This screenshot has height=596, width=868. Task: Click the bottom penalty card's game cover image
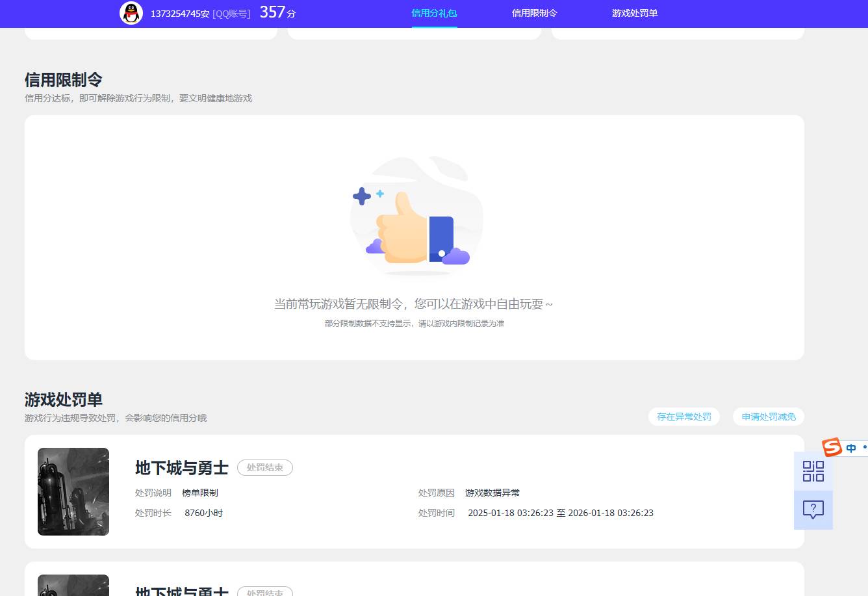[73, 585]
